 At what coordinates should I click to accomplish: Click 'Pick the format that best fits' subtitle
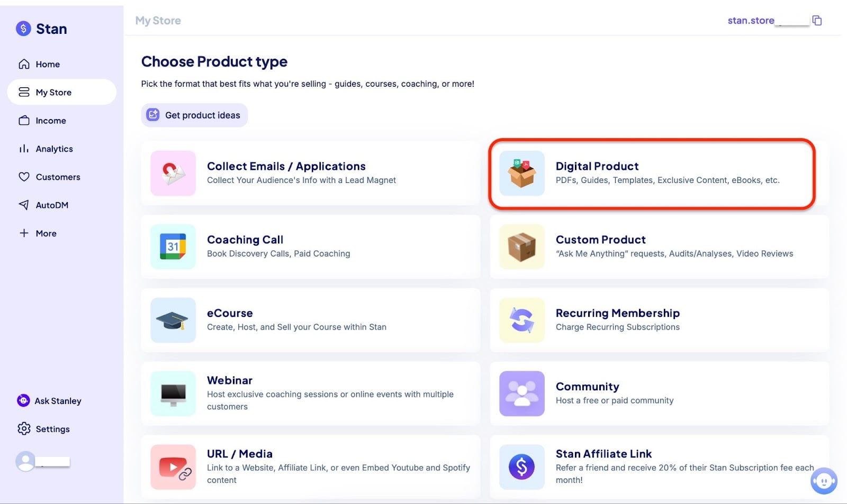(x=308, y=84)
